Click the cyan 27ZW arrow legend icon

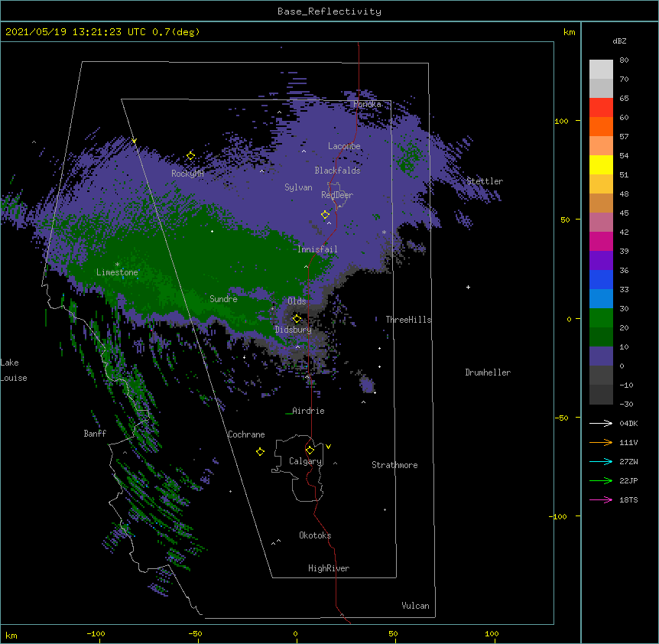pyautogui.click(x=601, y=461)
